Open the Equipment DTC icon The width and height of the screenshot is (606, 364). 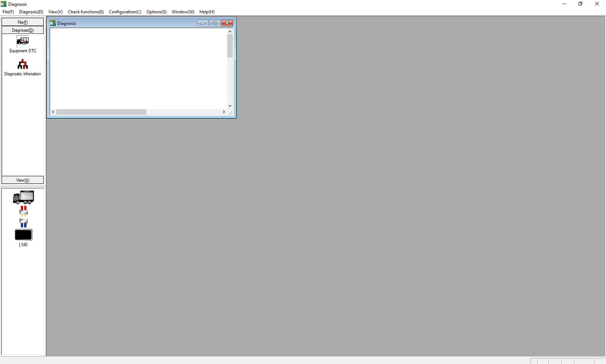[x=23, y=41]
